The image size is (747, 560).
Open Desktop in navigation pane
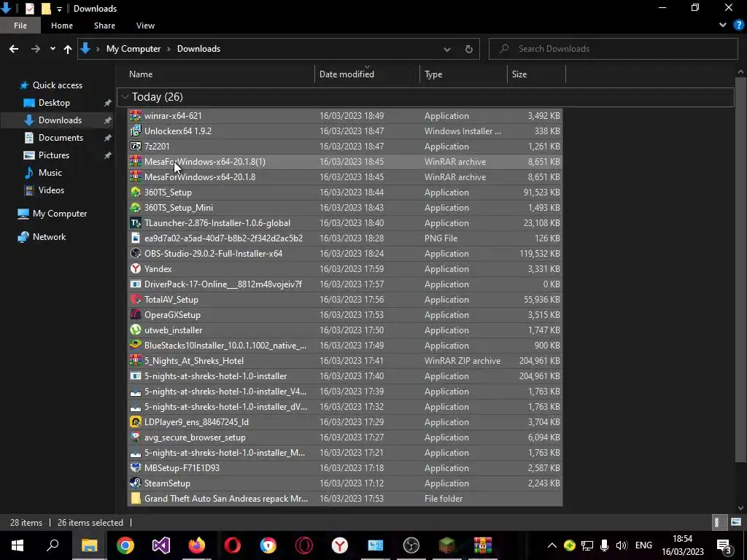tap(54, 103)
